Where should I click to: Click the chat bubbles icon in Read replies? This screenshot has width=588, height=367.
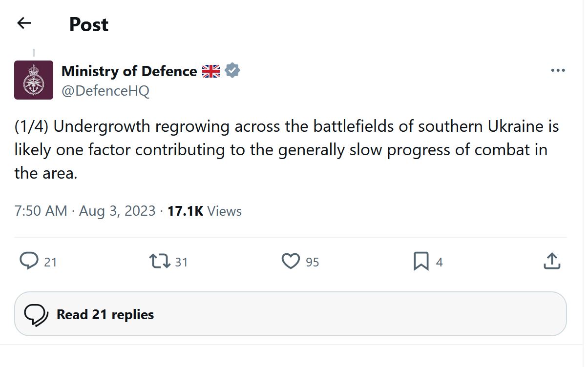tap(36, 315)
